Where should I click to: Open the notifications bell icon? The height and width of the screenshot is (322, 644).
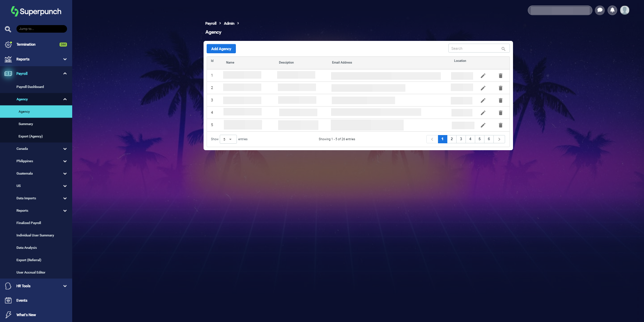[x=612, y=10]
